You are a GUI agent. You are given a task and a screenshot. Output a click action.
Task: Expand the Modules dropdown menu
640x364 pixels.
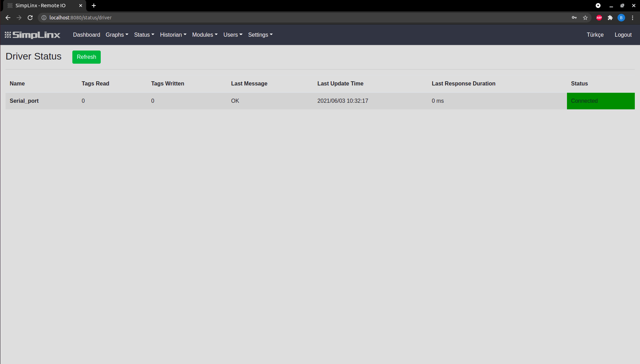point(205,35)
